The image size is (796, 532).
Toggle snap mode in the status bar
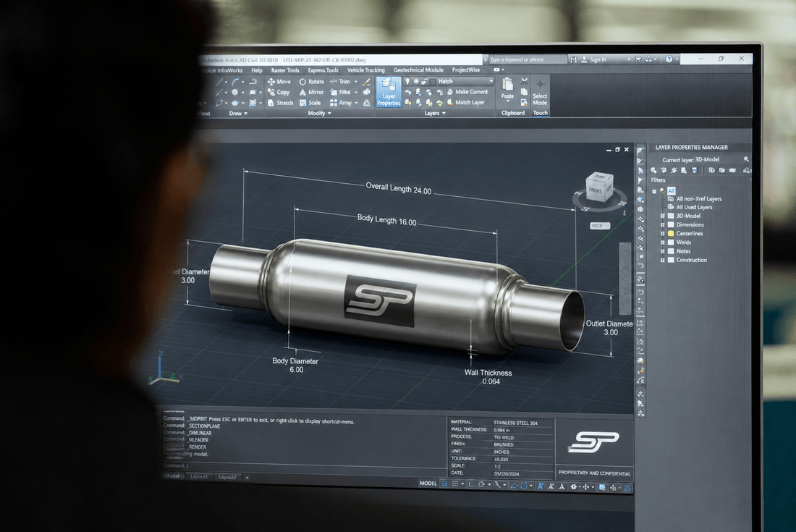point(455,484)
